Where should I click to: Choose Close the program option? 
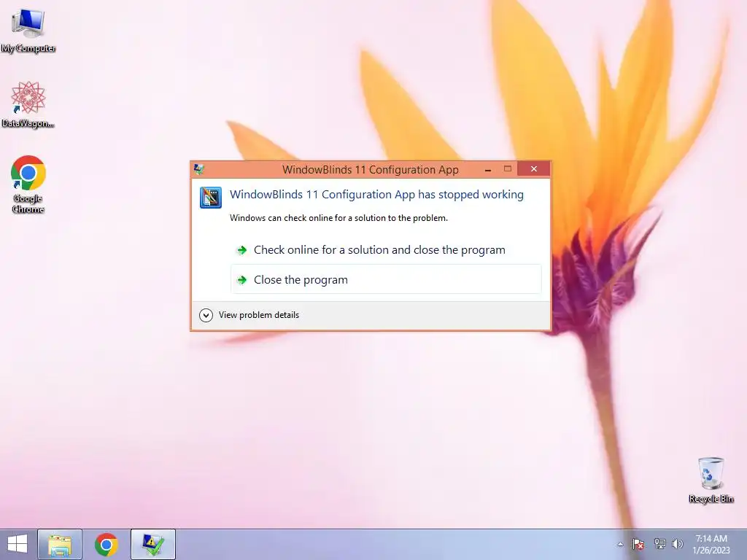[x=386, y=279]
